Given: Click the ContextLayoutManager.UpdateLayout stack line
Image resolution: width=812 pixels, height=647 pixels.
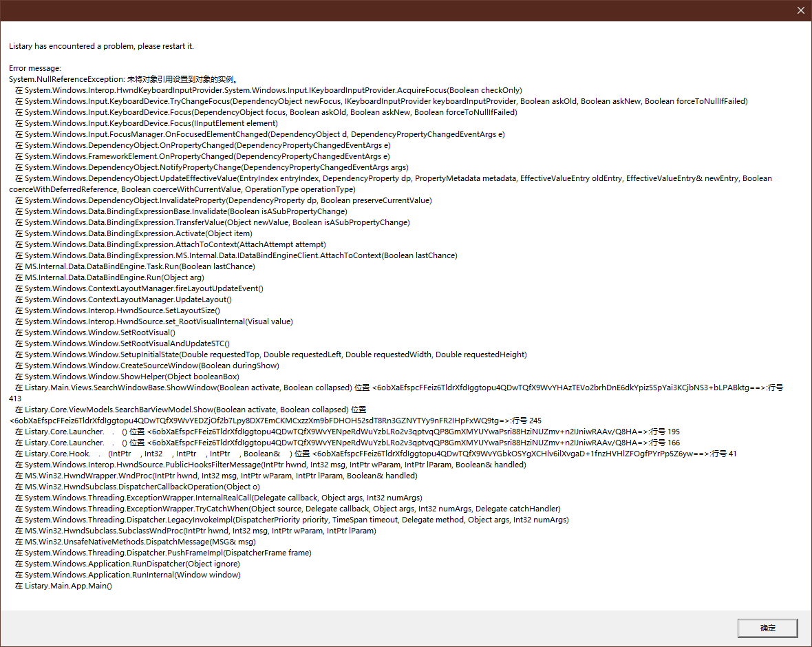Looking at the screenshot, I should pyautogui.click(x=123, y=299).
